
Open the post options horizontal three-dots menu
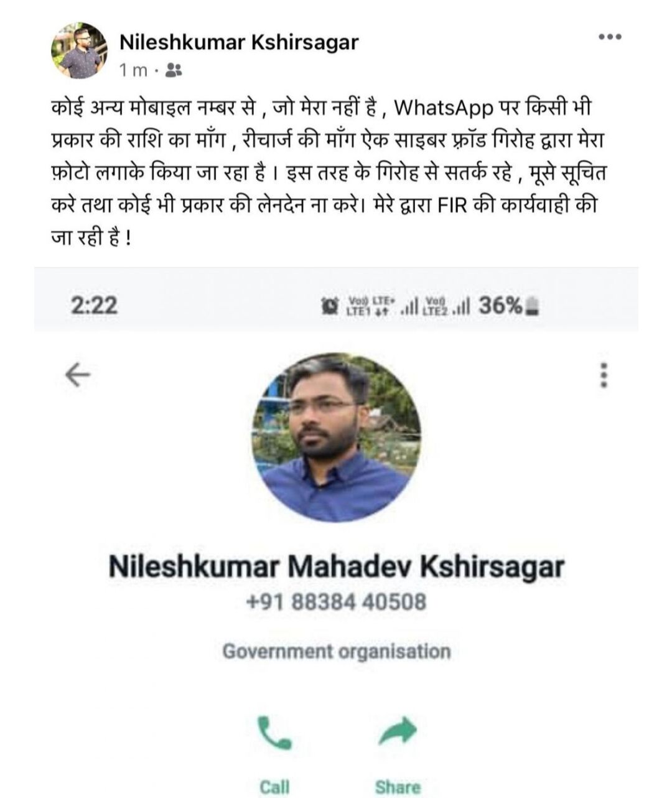pos(609,37)
